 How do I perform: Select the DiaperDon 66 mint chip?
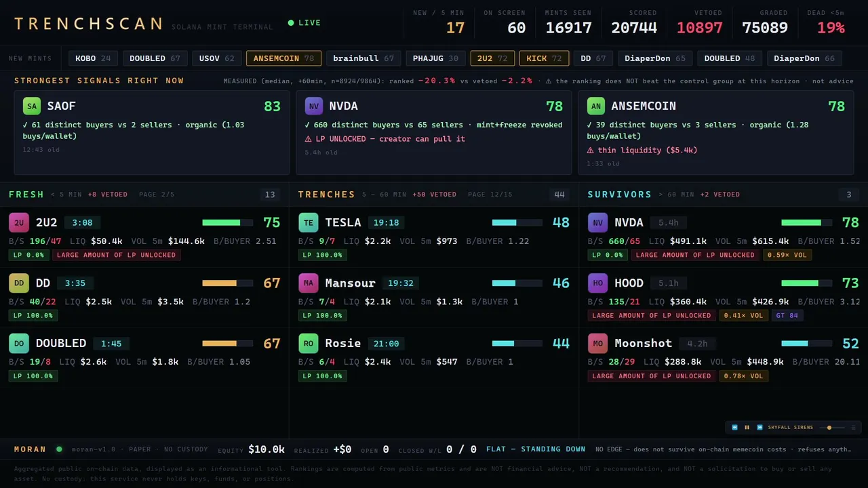point(804,58)
